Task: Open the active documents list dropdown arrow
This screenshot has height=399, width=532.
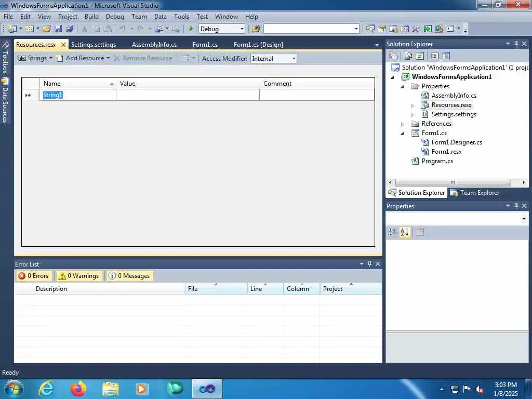Action: 377,45
